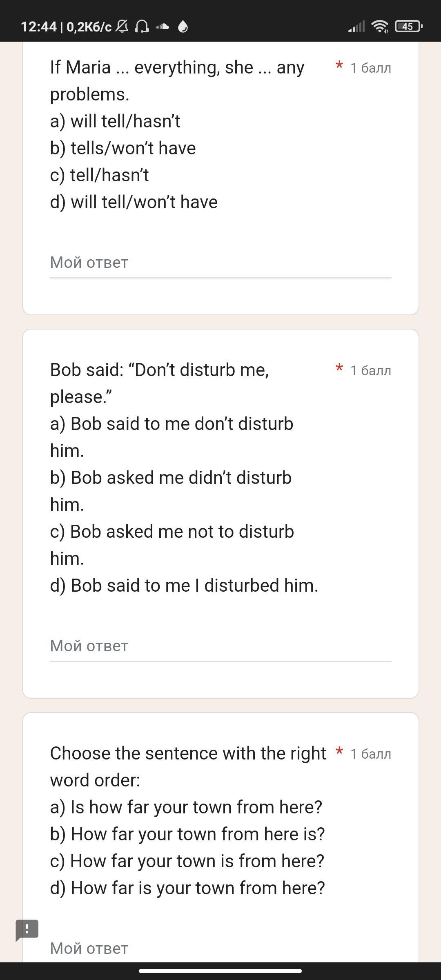
Task: Tap the 12:44 clock in status bar
Action: click(x=38, y=27)
